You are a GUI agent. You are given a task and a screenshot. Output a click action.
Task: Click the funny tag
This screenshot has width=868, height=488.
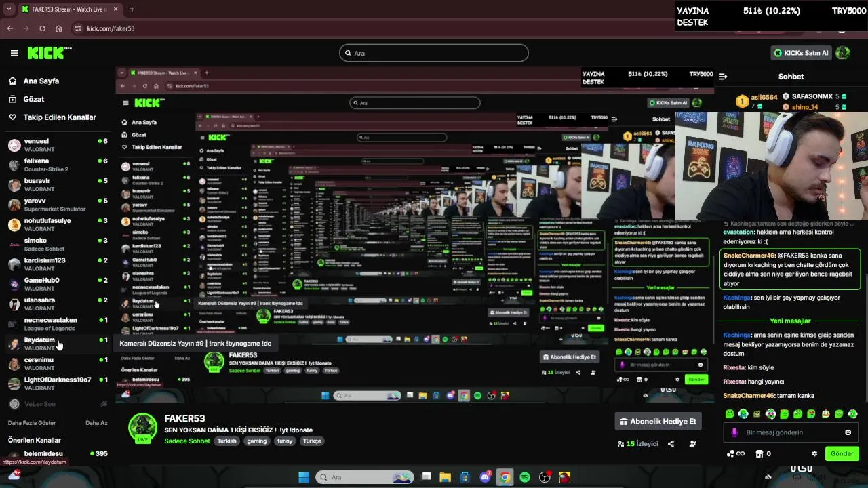coord(285,441)
